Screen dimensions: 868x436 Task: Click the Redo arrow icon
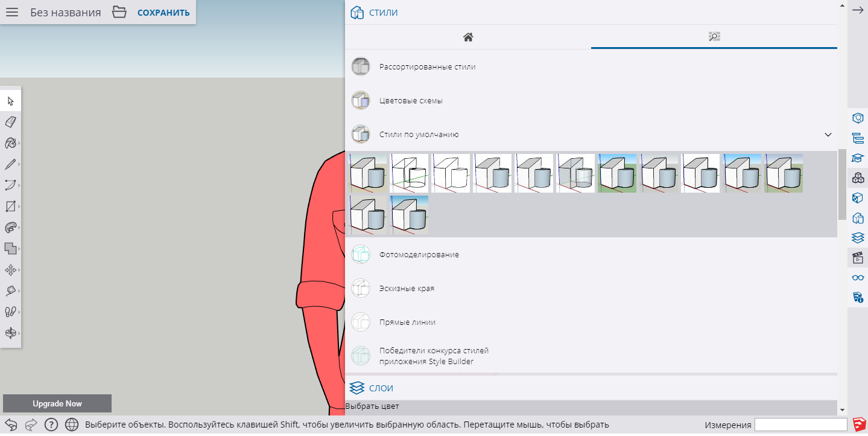(x=31, y=425)
